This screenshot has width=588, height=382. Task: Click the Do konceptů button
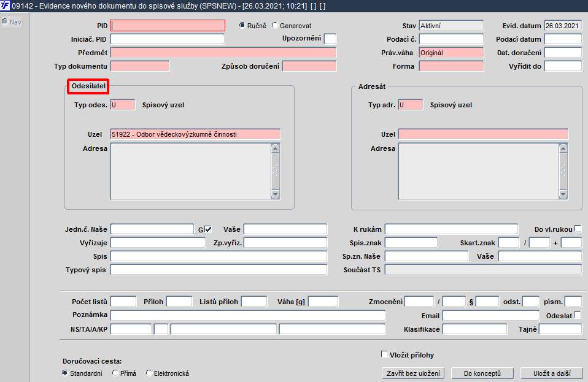pos(482,373)
